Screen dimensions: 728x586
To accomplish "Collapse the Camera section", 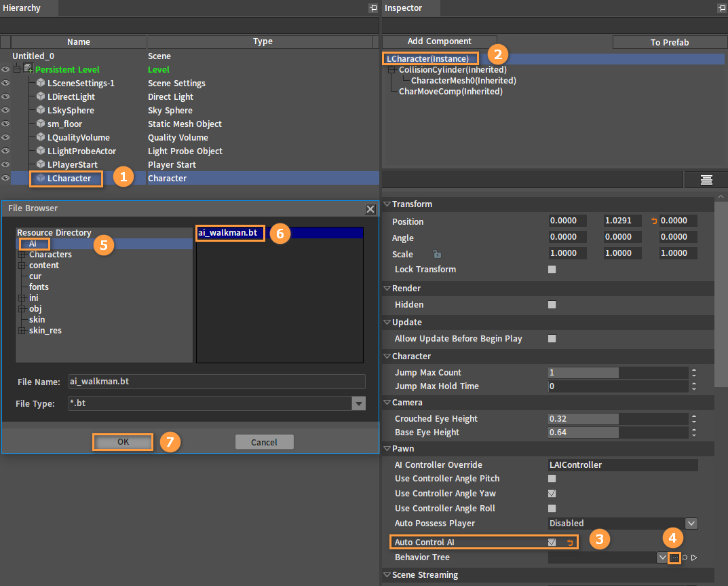I will pos(387,403).
